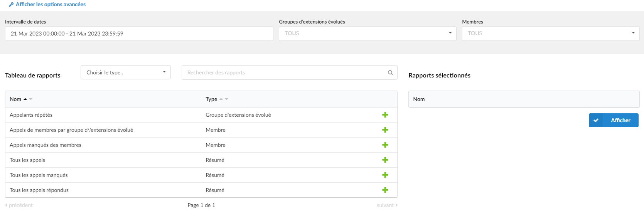Open the Choisir le type dropdown
Viewport: 644px width, 212px height.
(126, 72)
